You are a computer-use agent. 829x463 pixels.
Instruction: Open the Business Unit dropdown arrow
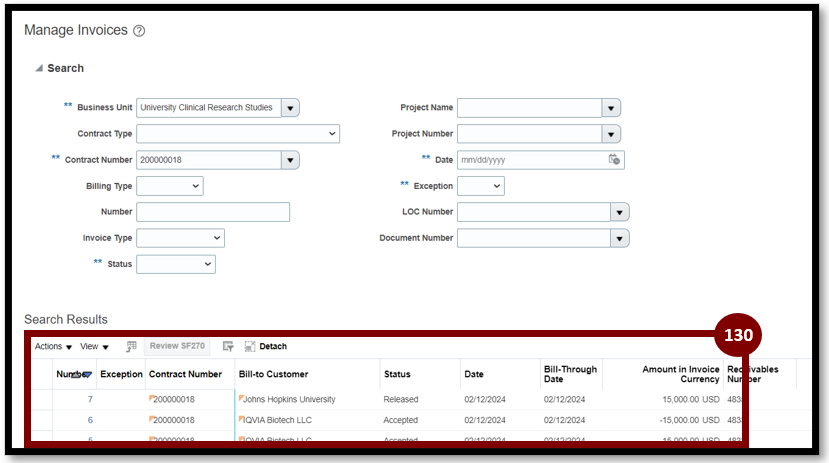click(290, 108)
